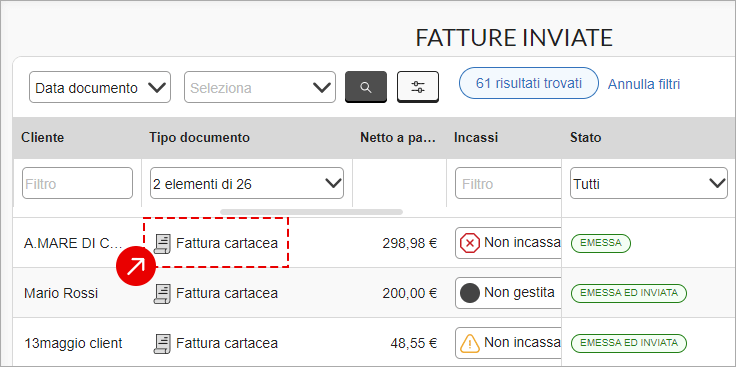Viewport: 736px width, 367px height.
Task: Open the Data documento dropdown
Action: 100,87
